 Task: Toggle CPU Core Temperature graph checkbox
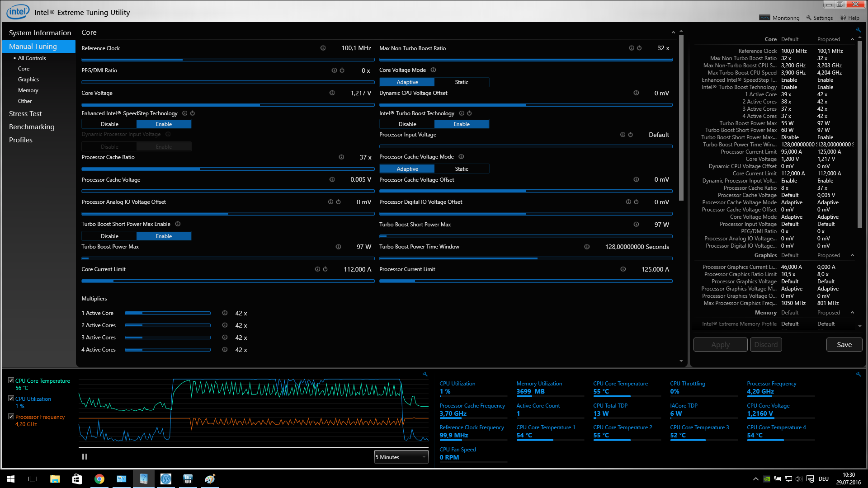(11, 380)
